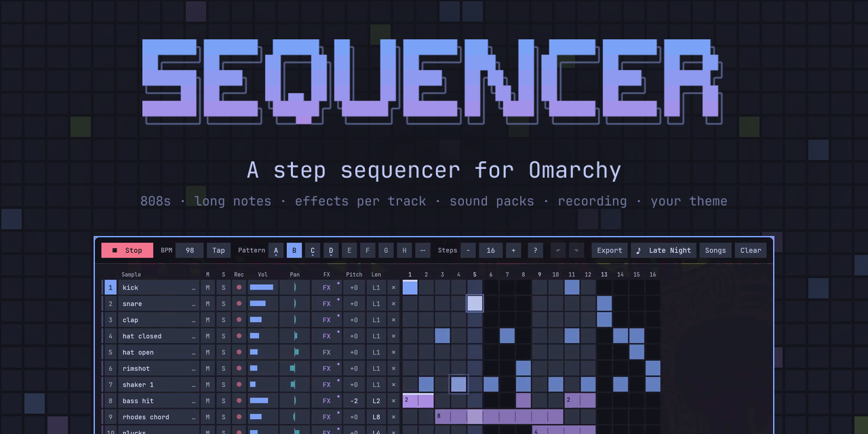Mute the hat closed track
The width and height of the screenshot is (868, 434).
tap(208, 336)
